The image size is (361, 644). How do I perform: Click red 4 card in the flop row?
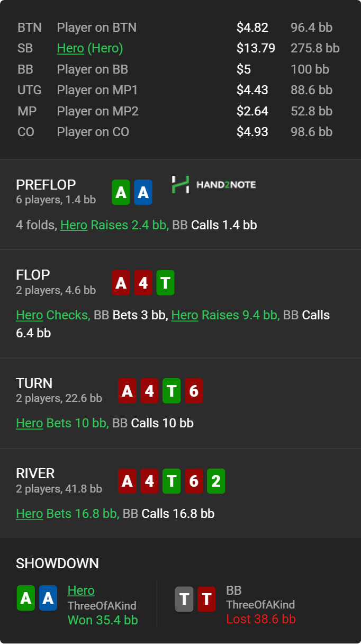click(143, 283)
